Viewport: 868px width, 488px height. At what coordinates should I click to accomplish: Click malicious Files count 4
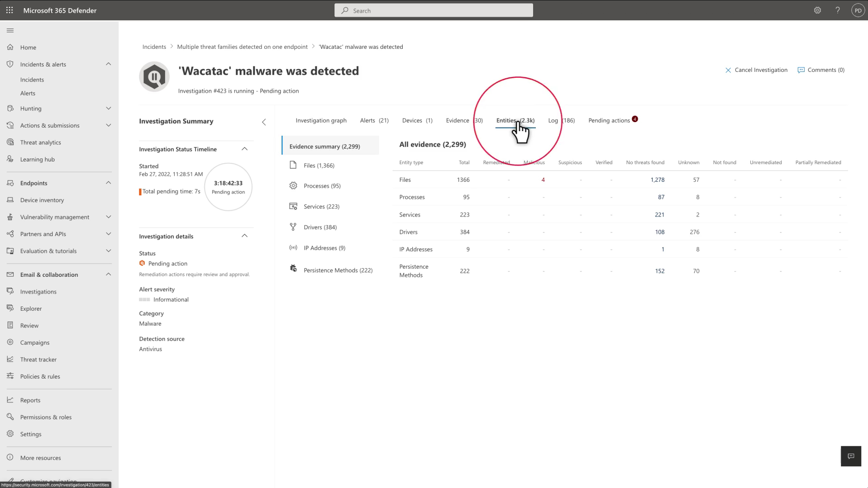pos(543,180)
